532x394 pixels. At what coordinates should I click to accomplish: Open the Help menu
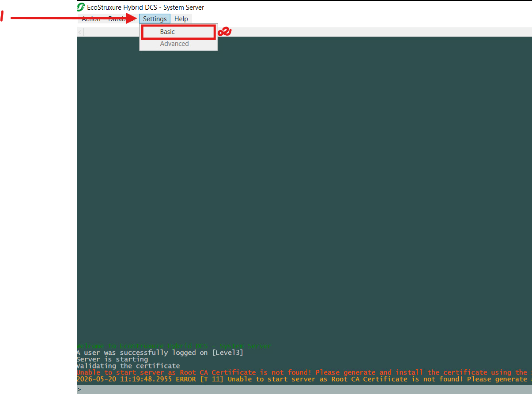click(181, 19)
